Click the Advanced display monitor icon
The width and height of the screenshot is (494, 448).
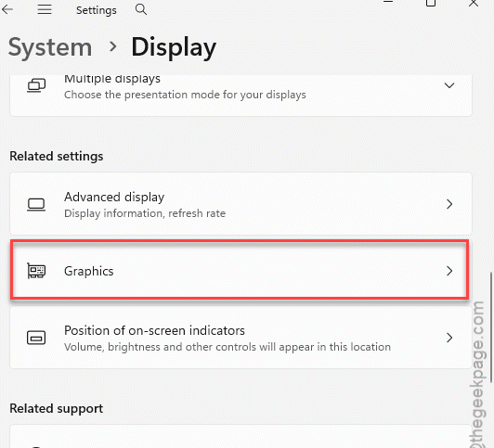point(36,204)
